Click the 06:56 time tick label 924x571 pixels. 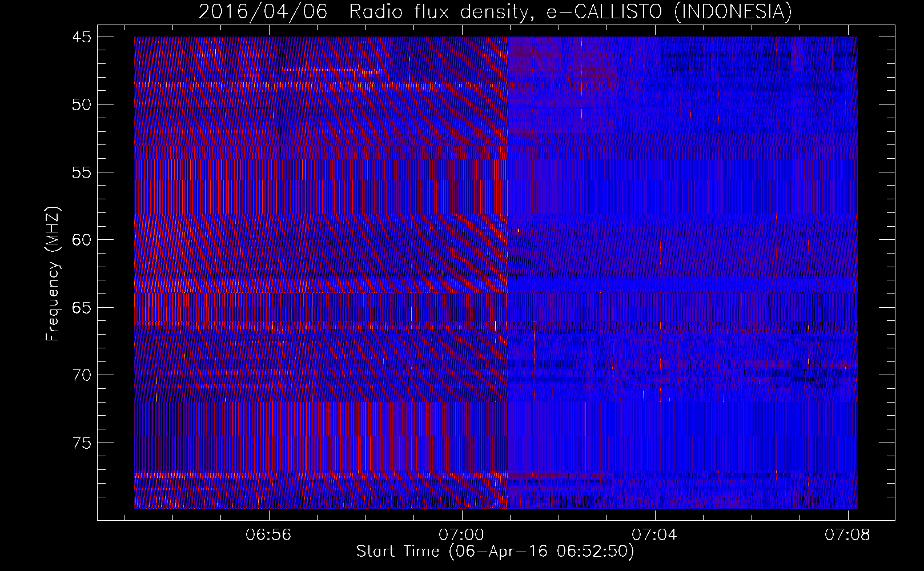point(268,534)
